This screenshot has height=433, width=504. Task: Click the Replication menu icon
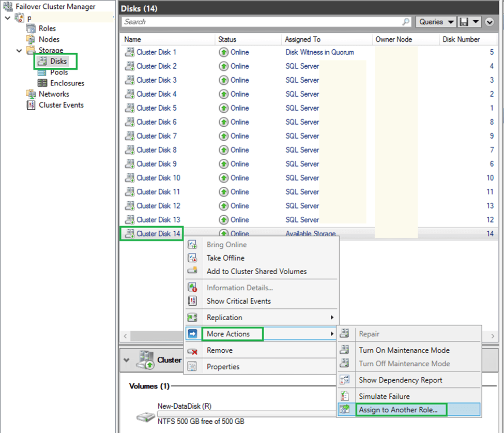pos(192,318)
